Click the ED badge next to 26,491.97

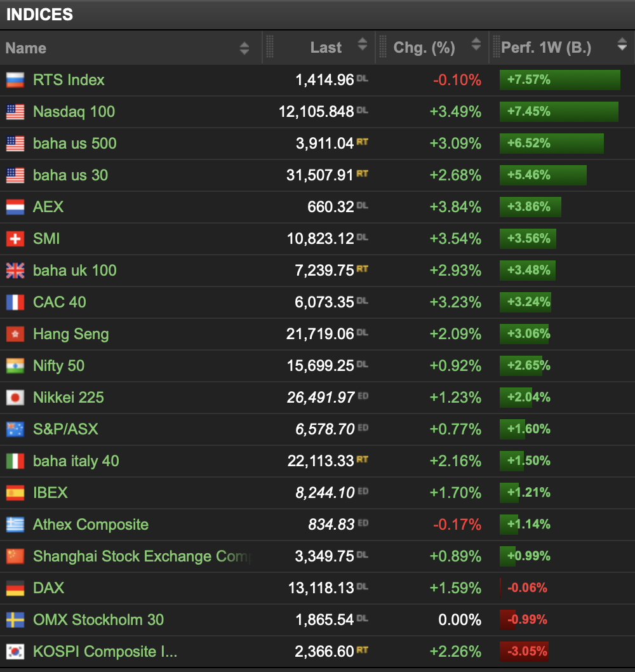(x=363, y=396)
